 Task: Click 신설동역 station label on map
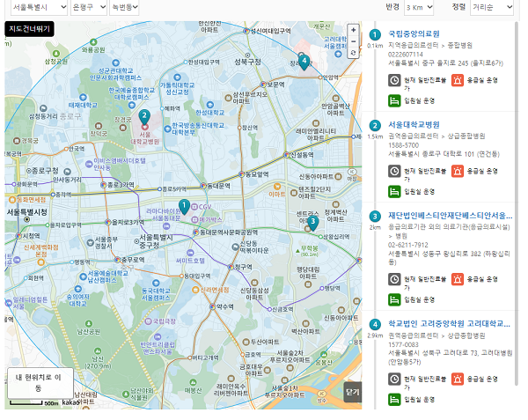302,155
